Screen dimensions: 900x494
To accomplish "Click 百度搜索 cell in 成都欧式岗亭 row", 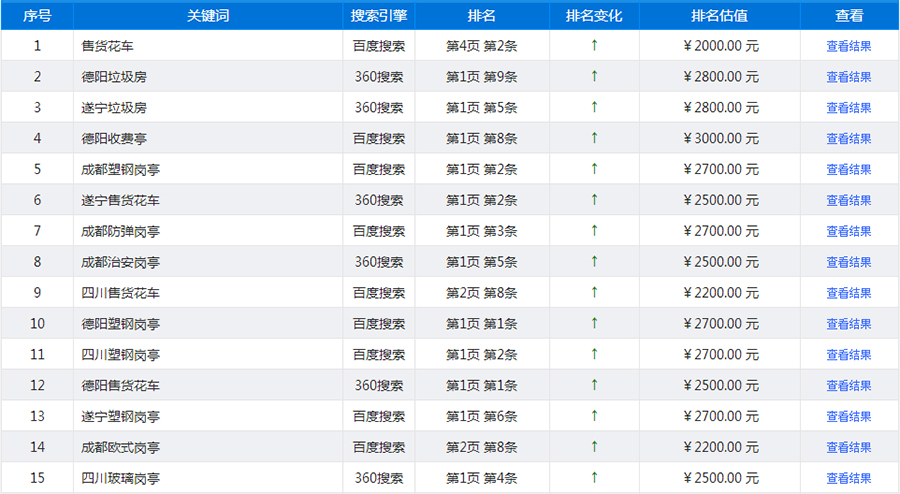I will pyautogui.click(x=379, y=448).
